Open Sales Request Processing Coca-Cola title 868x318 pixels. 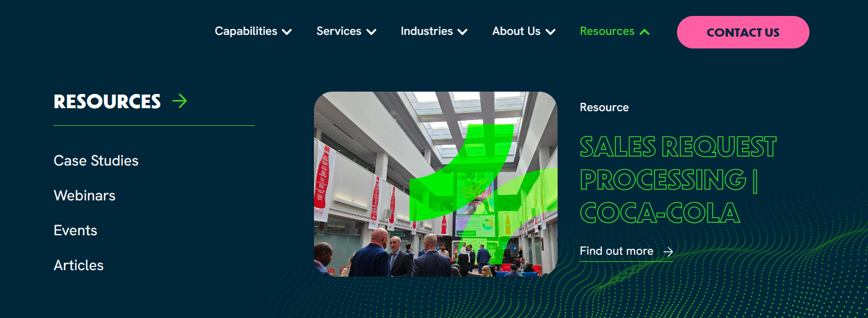click(678, 180)
